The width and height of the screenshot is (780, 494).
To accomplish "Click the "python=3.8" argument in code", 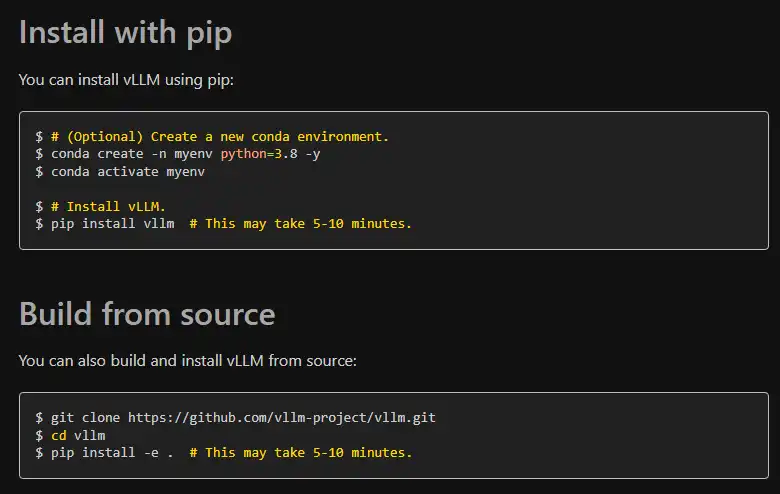I will tap(259, 154).
